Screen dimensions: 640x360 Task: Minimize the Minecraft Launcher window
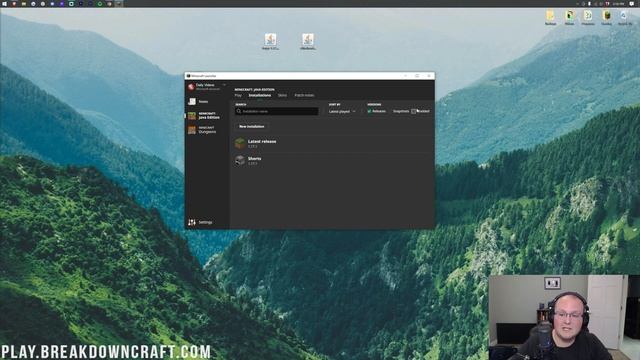click(x=405, y=76)
